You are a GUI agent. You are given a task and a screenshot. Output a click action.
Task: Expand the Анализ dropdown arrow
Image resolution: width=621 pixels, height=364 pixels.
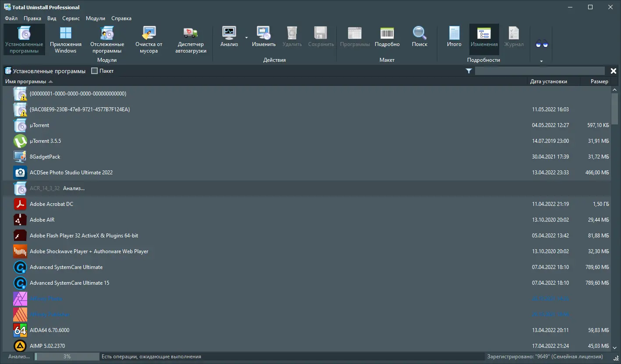246,38
